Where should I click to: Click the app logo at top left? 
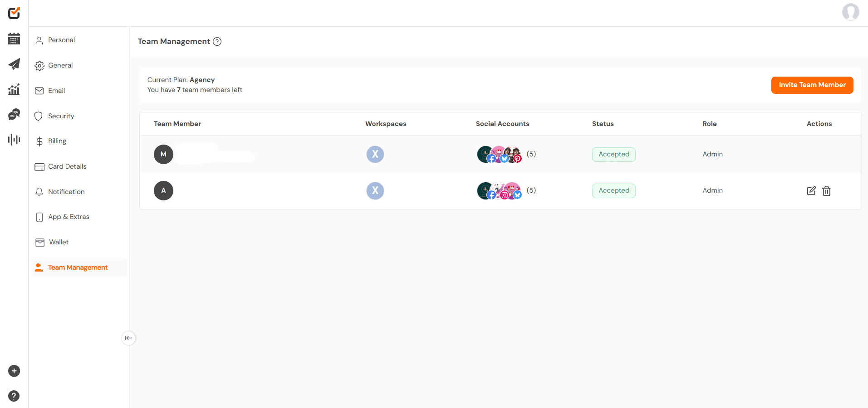point(14,13)
